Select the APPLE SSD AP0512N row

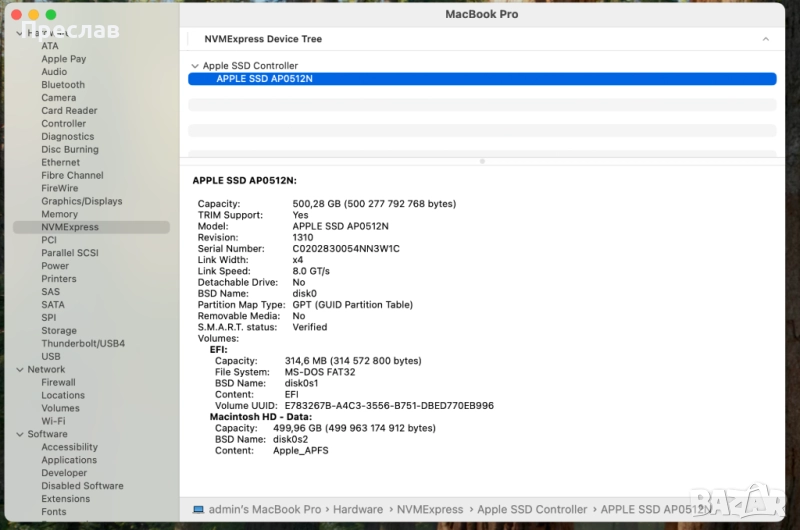pos(481,79)
